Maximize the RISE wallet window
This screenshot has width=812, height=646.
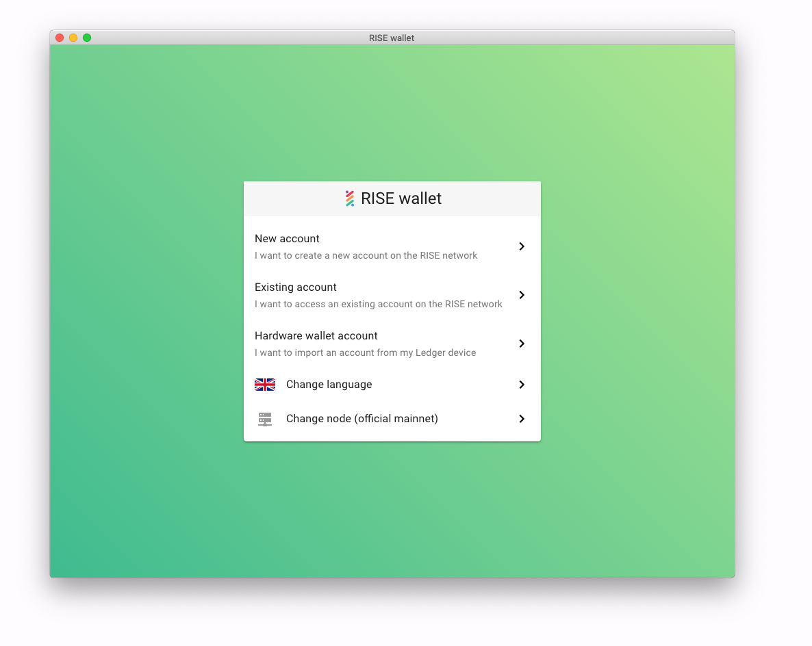click(87, 38)
